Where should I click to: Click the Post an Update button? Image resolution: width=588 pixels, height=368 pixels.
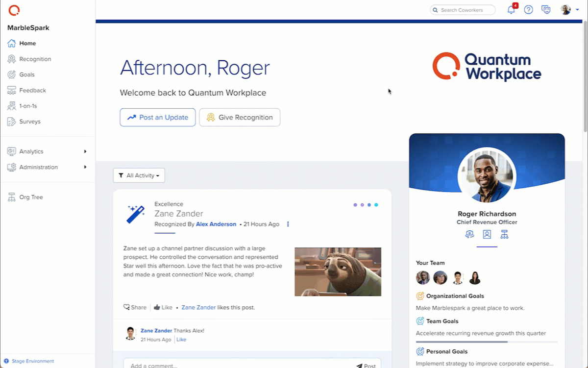(158, 118)
